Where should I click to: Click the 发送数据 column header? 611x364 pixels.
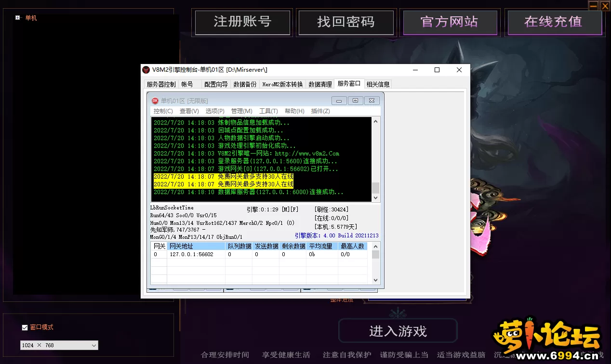click(266, 246)
